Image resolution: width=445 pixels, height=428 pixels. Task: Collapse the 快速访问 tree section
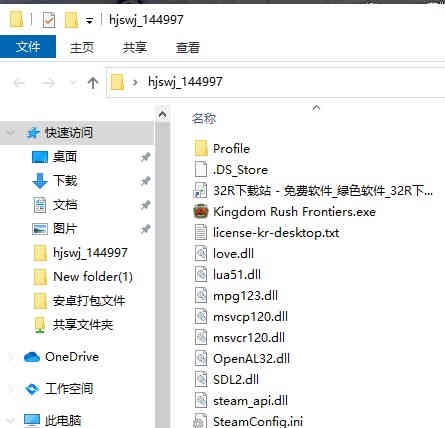point(11,133)
